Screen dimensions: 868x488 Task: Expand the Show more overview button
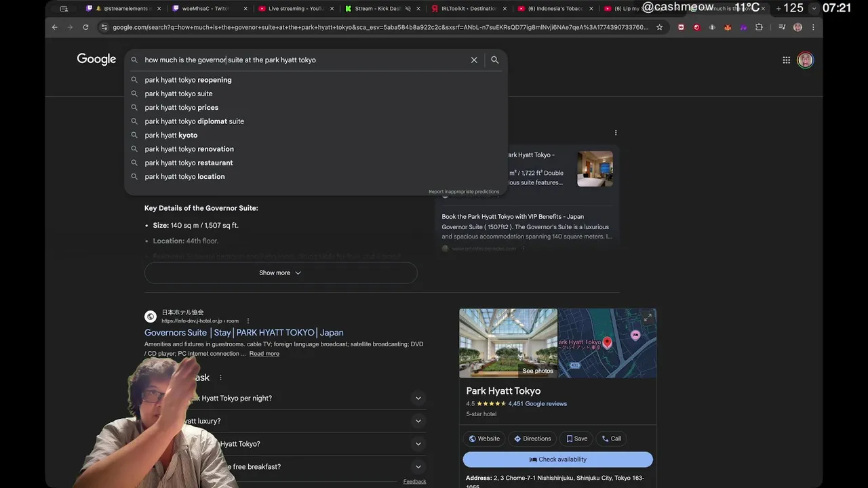tap(281, 272)
